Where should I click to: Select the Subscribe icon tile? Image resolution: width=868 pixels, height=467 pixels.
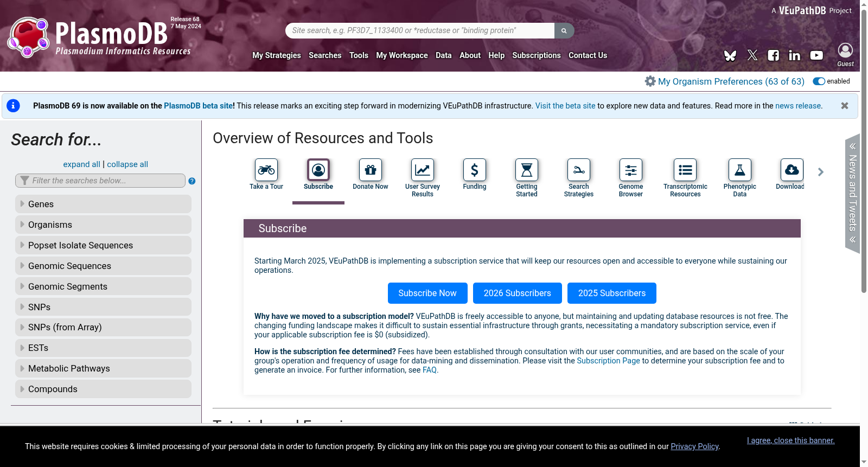(318, 170)
